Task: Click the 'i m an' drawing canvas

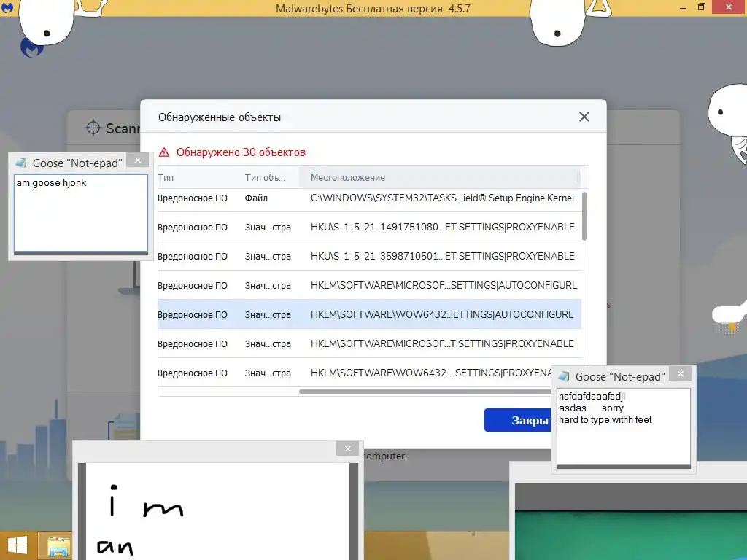Action: pos(217,511)
